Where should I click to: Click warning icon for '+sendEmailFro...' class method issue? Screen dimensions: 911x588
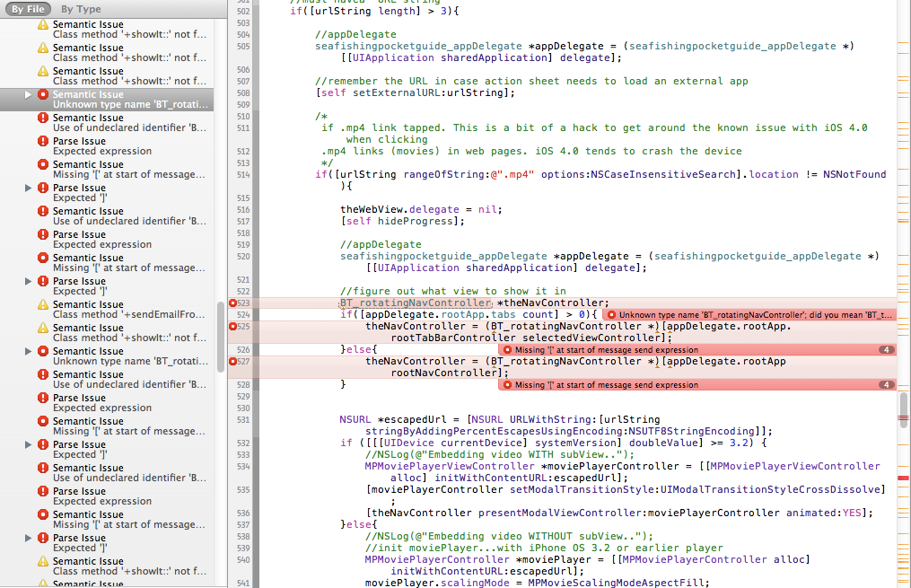43,304
